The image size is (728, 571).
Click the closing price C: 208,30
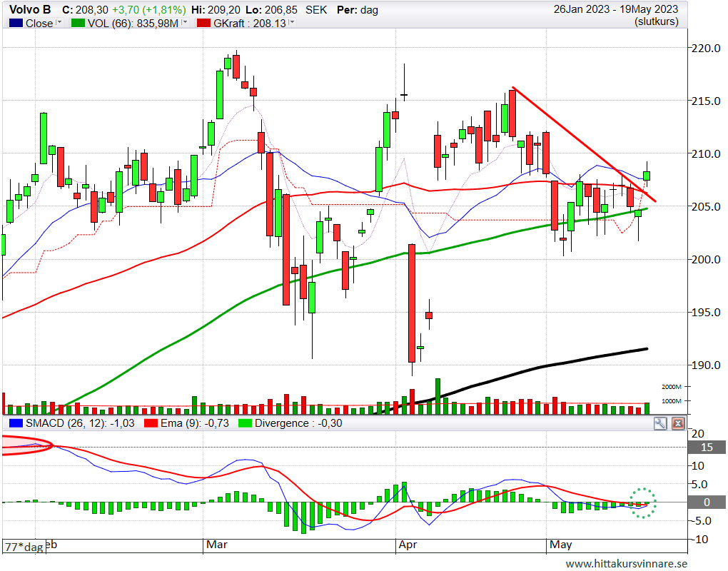[x=85, y=10]
